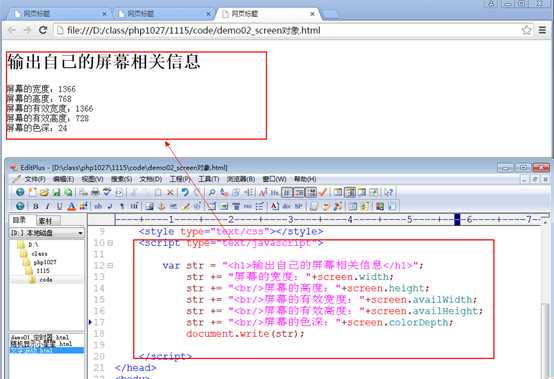Click 'document.write(str);' code line
This screenshot has width=554, height=379.
coord(245,333)
